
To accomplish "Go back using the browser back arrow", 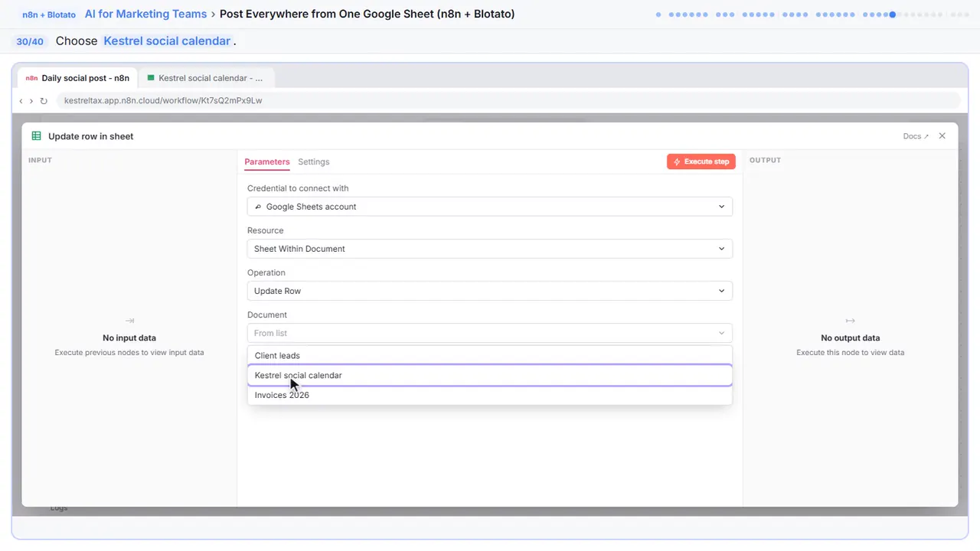I will (21, 101).
